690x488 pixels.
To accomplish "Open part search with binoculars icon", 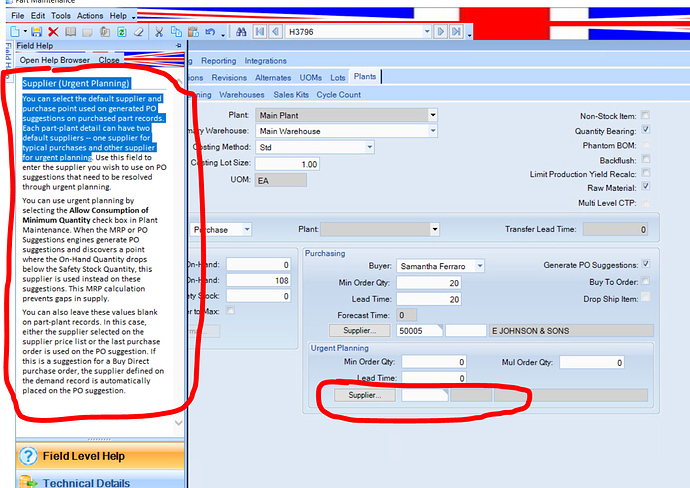I will tap(241, 32).
